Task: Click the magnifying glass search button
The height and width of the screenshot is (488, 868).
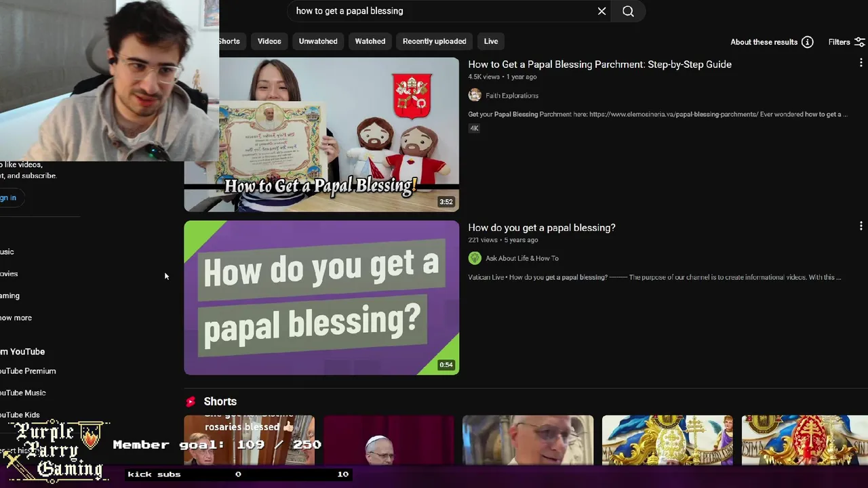Action: click(x=628, y=11)
